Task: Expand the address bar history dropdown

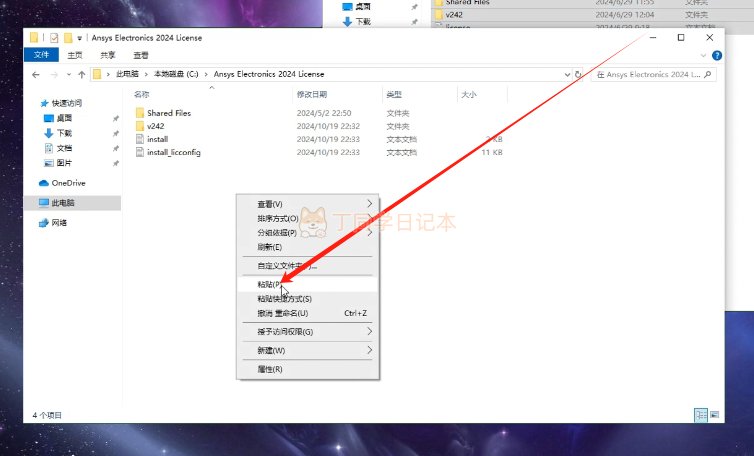Action: [567, 75]
